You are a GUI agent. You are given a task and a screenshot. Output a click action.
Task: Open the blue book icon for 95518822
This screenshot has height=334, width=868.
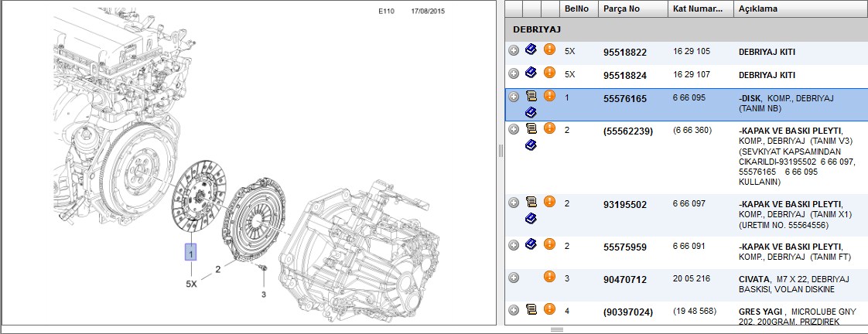pyautogui.click(x=531, y=49)
